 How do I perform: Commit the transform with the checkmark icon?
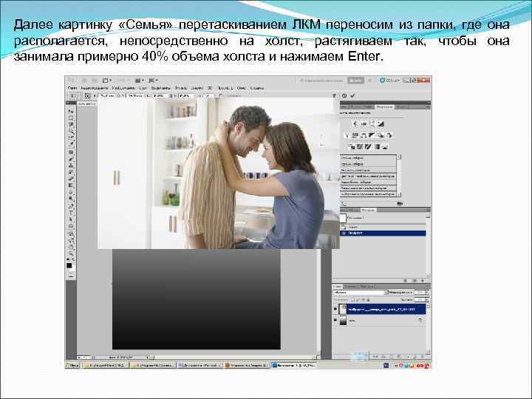click(352, 96)
